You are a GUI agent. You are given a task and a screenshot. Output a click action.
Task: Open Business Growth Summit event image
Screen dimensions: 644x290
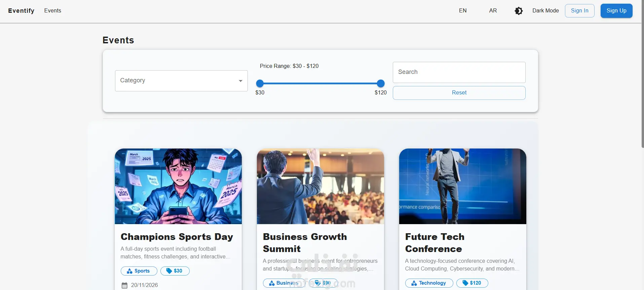320,186
